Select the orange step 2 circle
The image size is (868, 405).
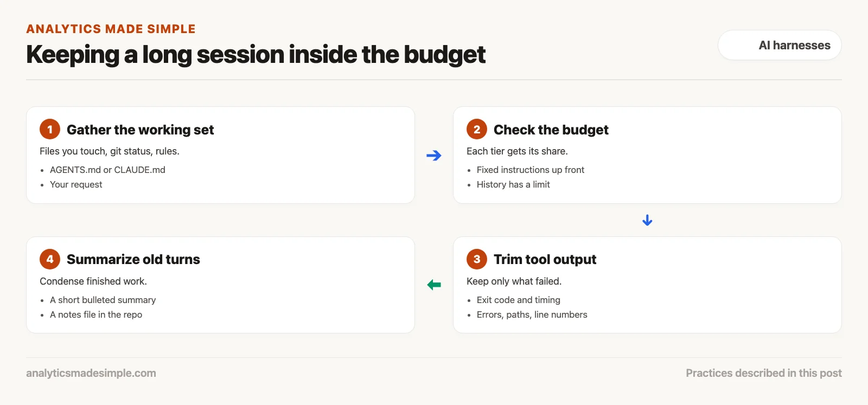pos(477,129)
